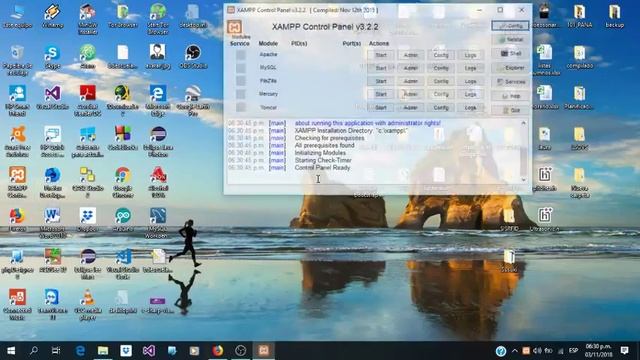Select the MySQL Workbench desktop icon
The image size is (640, 360).
point(158,222)
